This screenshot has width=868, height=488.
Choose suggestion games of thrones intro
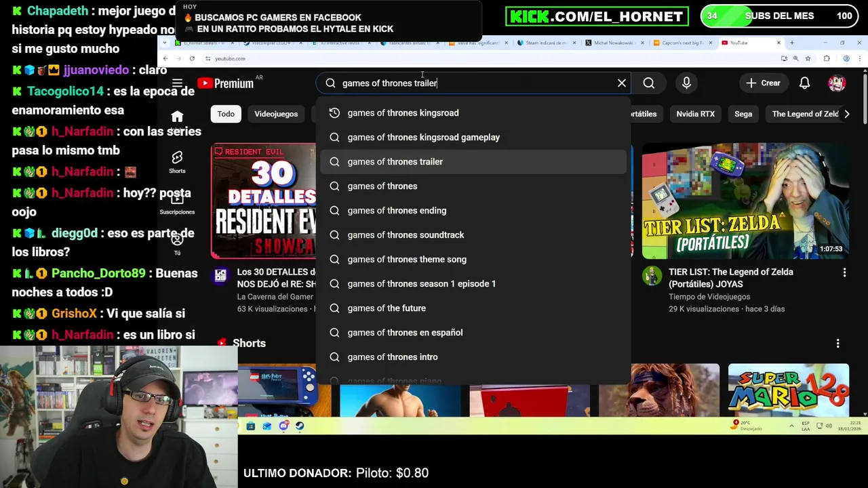[473, 357]
